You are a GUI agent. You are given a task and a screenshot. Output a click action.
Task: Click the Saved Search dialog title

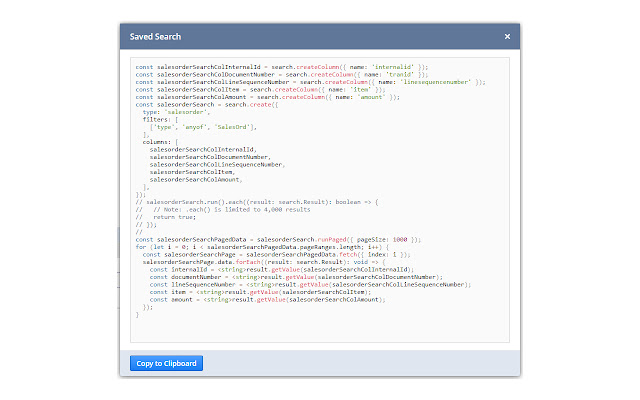coord(154,37)
